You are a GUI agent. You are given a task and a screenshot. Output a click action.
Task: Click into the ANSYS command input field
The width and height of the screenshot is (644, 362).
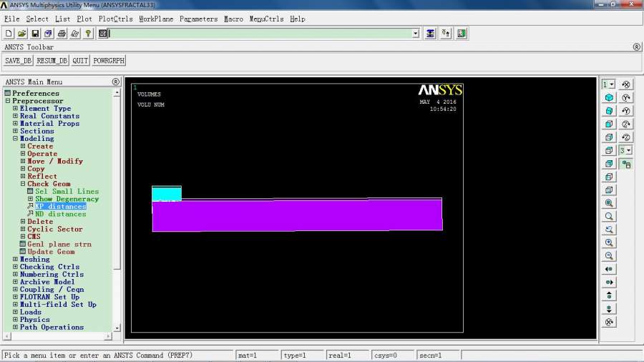pos(260,34)
